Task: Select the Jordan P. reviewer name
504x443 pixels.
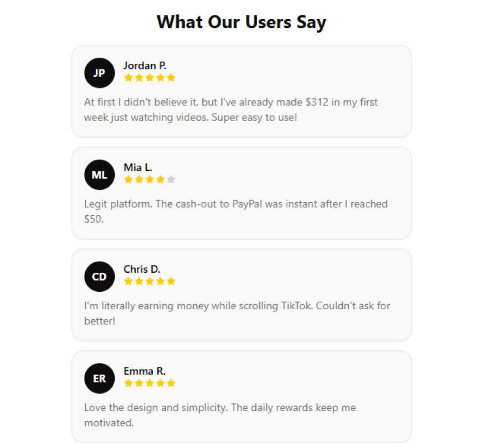Action: click(x=144, y=66)
